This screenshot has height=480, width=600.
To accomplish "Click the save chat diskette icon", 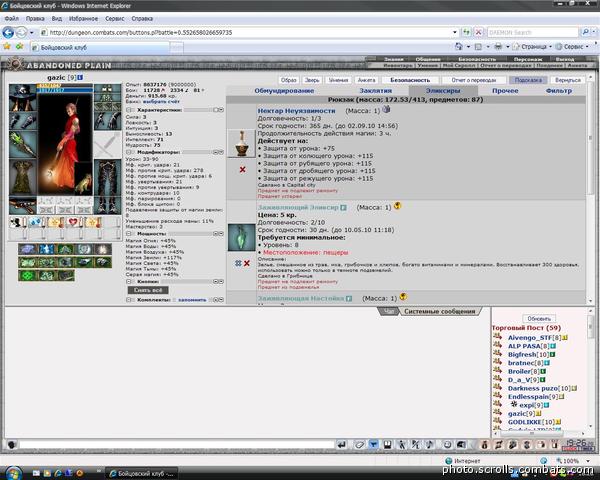I will click(387, 444).
